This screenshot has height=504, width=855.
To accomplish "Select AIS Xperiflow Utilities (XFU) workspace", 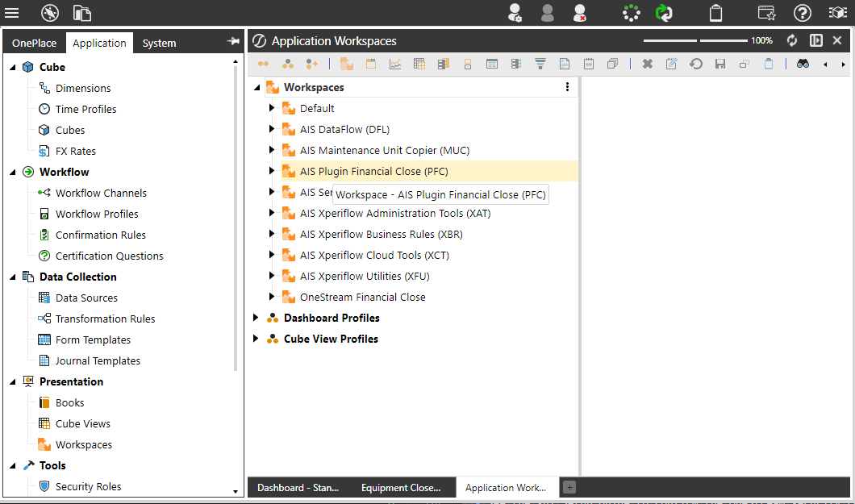I will click(365, 277).
